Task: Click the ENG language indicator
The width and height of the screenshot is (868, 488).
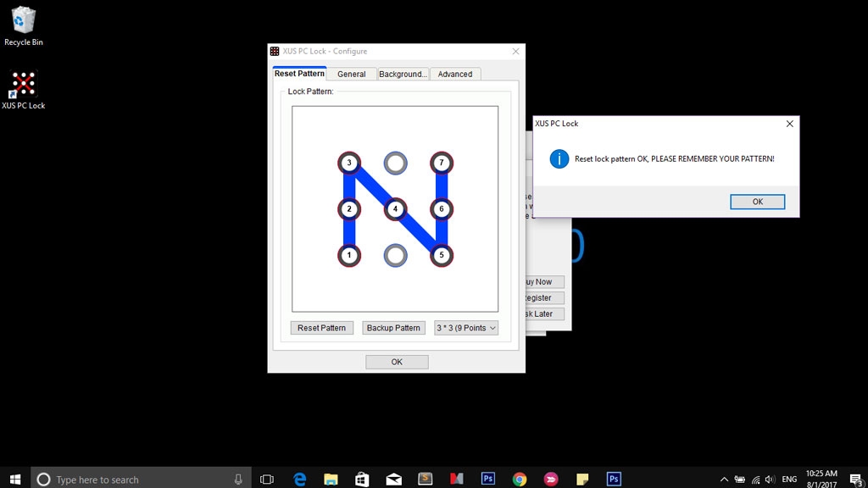Action: (789, 480)
